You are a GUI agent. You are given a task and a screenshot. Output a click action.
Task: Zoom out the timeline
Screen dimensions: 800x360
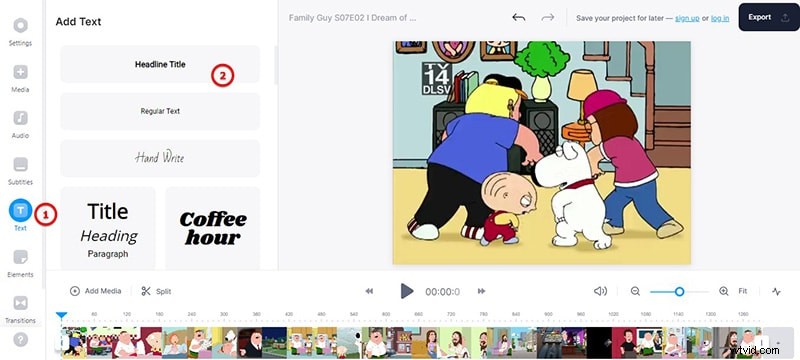pyautogui.click(x=635, y=291)
